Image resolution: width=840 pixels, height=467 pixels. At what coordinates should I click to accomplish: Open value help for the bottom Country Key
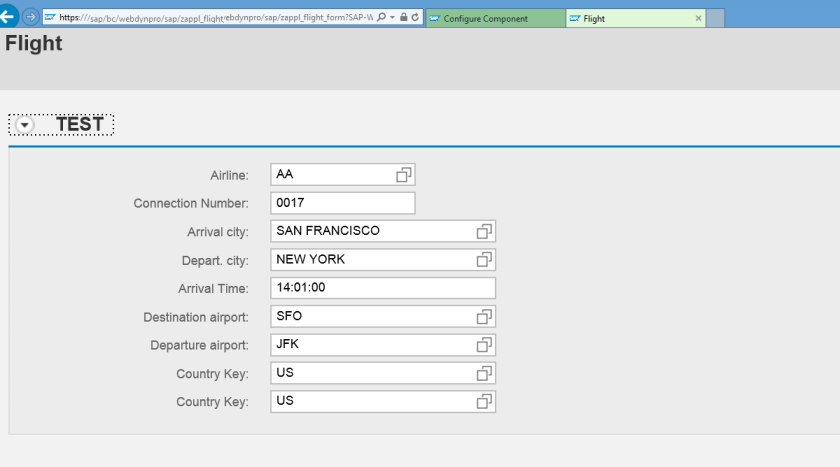click(x=484, y=401)
